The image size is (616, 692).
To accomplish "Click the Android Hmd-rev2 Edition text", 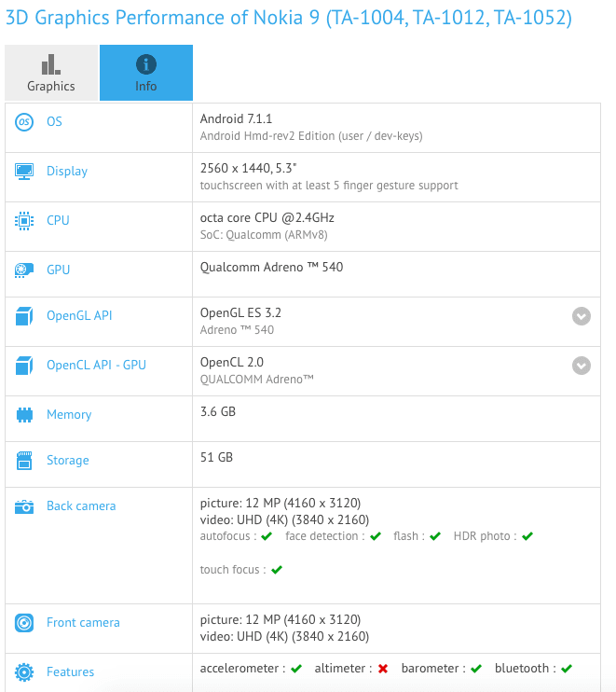I will [311, 136].
